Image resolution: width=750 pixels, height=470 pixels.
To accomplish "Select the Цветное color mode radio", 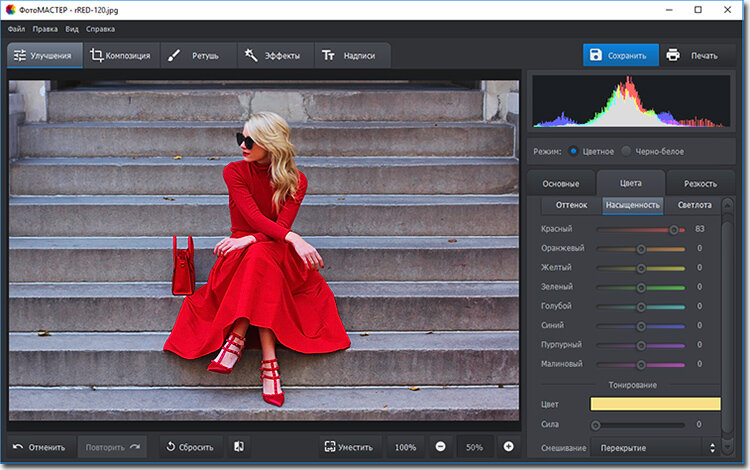I will (x=573, y=151).
